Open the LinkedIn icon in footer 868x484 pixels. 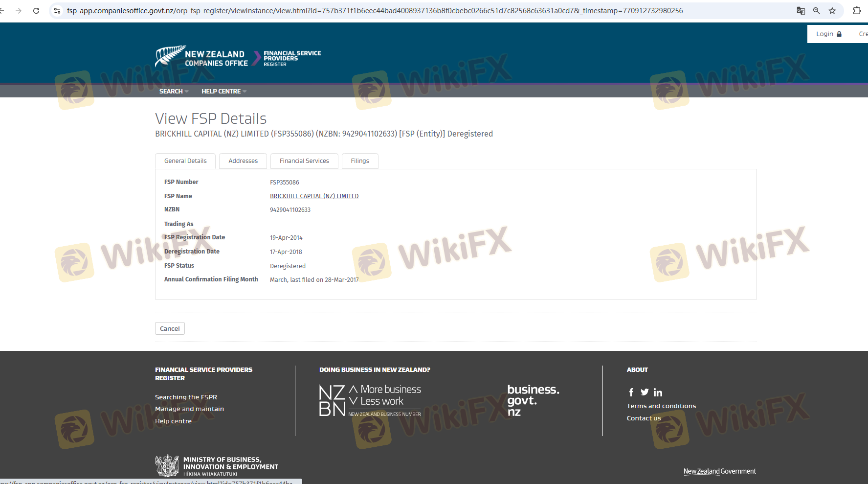658,392
